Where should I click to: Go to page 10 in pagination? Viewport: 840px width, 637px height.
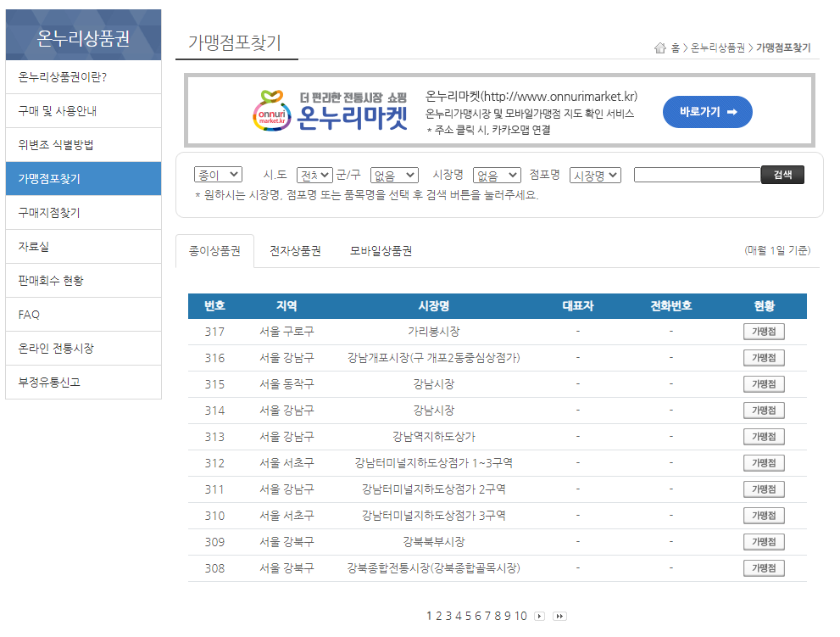(x=520, y=616)
